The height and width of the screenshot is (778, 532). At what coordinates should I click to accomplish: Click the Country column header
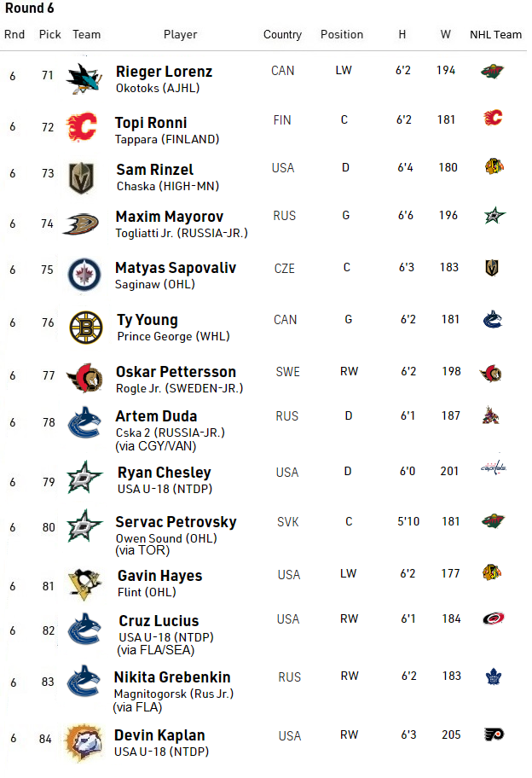coord(282,35)
